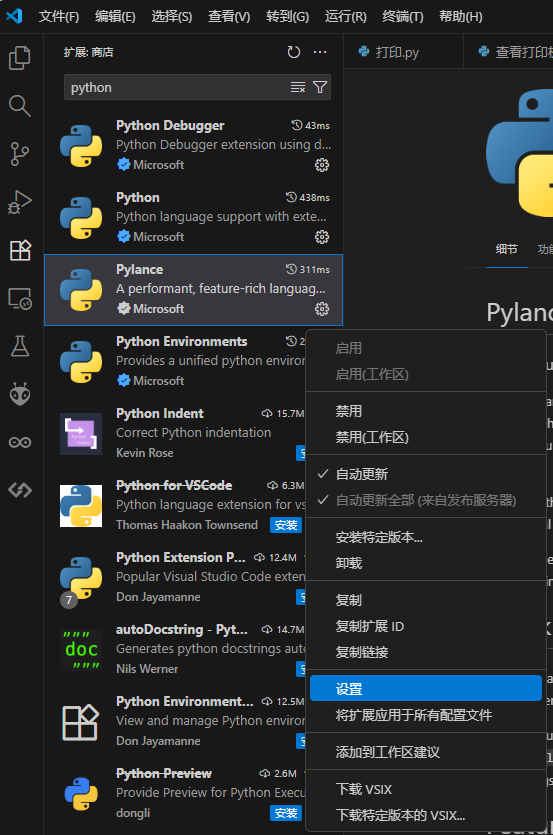Select 复制扩展 ID option
The image size is (553, 835).
coord(426,626)
